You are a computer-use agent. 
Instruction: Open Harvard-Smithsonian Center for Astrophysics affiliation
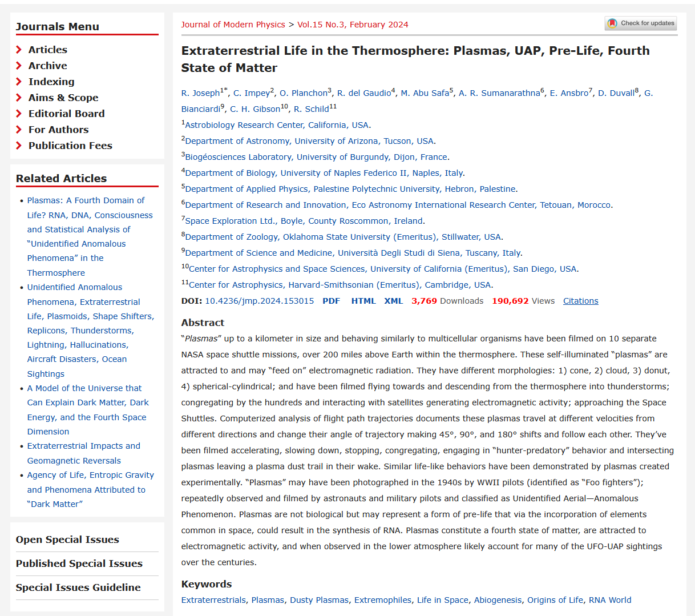click(340, 285)
